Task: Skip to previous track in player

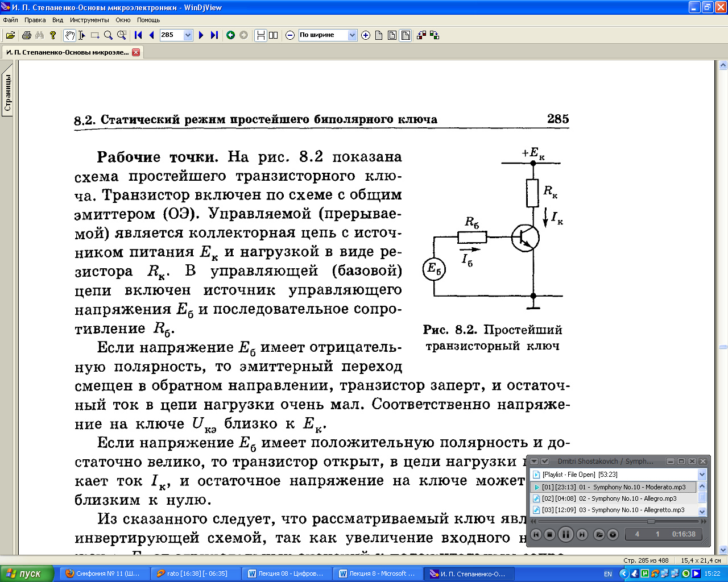Action: click(536, 534)
